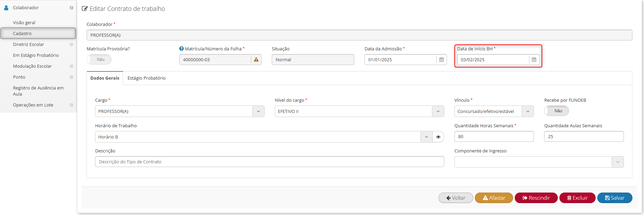Expand the Ponto plus icon

click(x=71, y=77)
